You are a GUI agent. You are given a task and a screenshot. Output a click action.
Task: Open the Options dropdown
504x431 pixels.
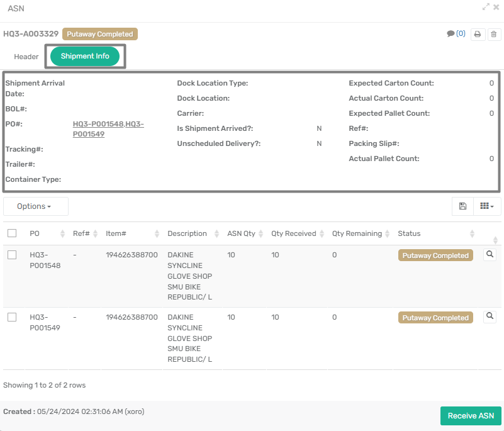(36, 206)
